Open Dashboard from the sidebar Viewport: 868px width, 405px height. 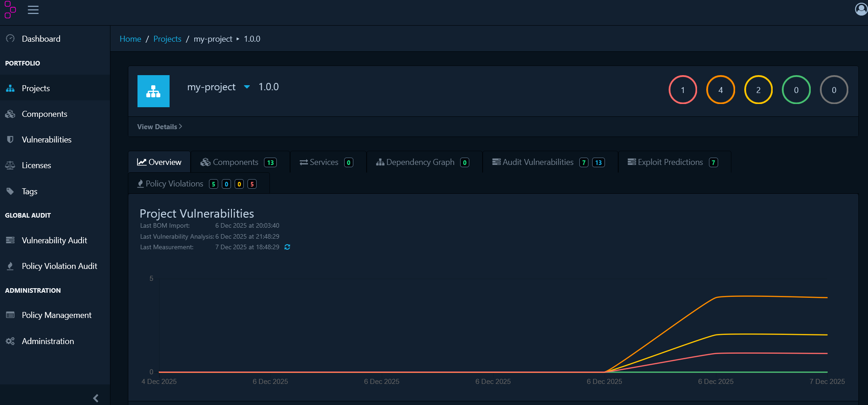click(x=55, y=38)
